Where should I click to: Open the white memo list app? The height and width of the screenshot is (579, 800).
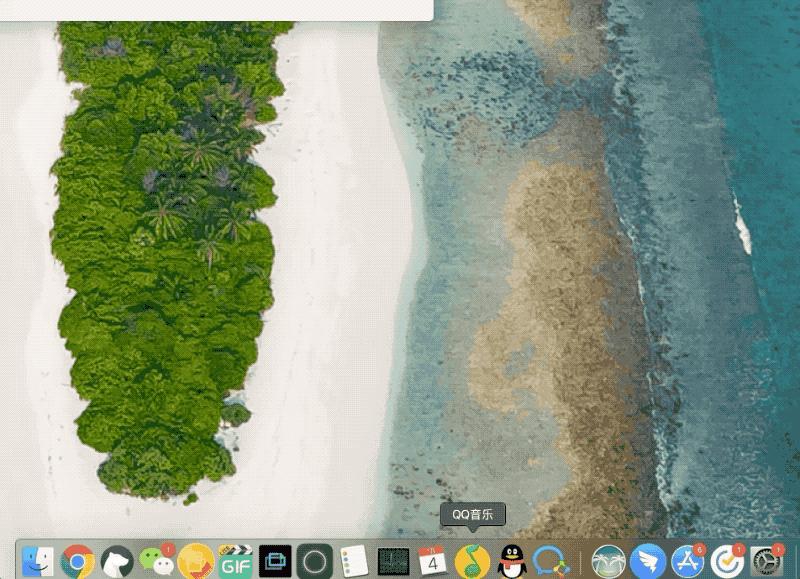pyautogui.click(x=352, y=563)
